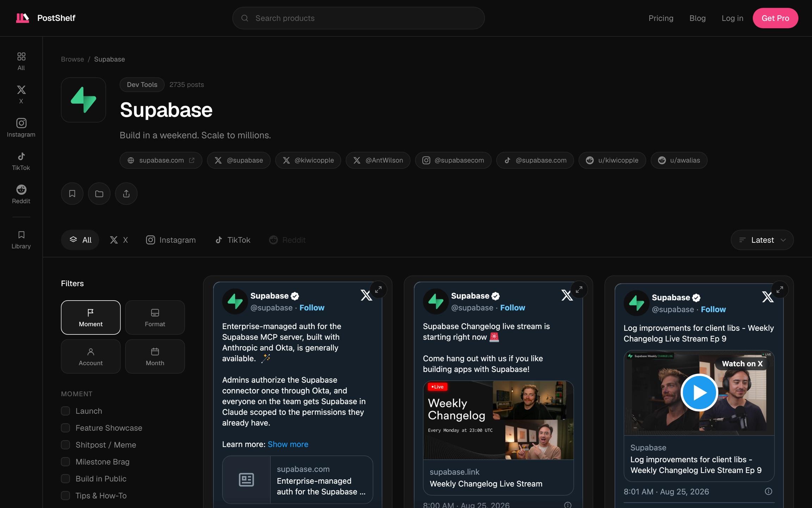Click X logo on Log improvements post
The width and height of the screenshot is (812, 508).
pos(768,297)
